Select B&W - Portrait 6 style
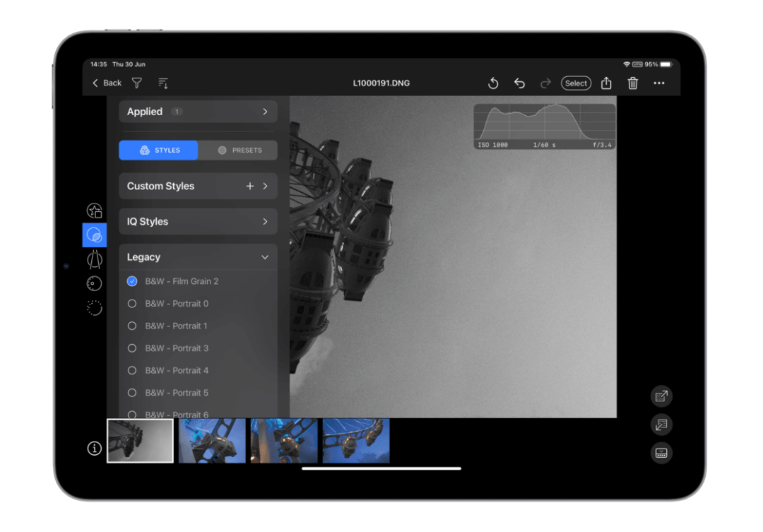The height and width of the screenshot is (532, 763). [x=132, y=414]
